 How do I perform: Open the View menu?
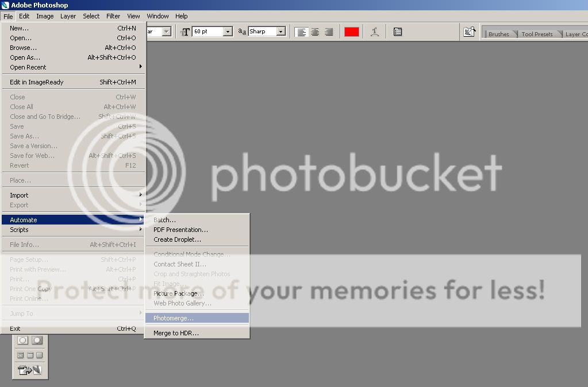point(133,16)
